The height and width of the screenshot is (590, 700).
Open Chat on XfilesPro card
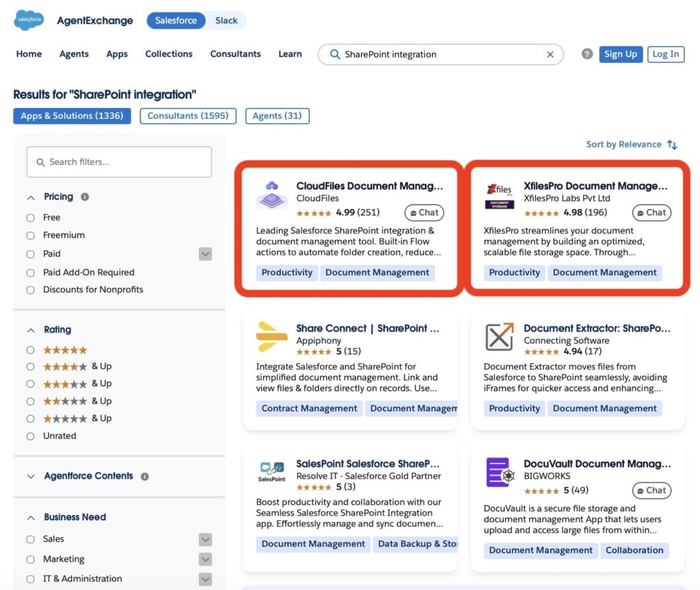[651, 213]
